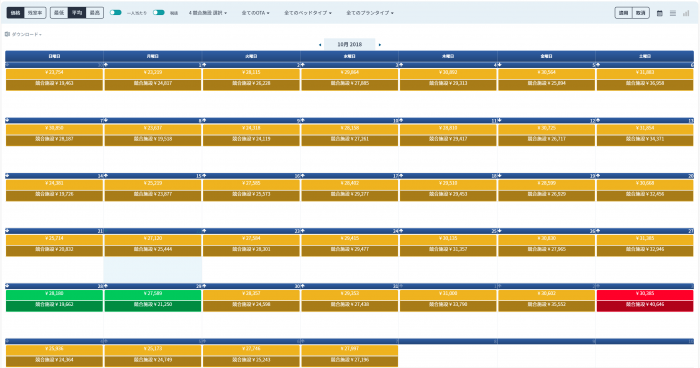
Task: Select the 平均 average rate option
Action: point(77,13)
